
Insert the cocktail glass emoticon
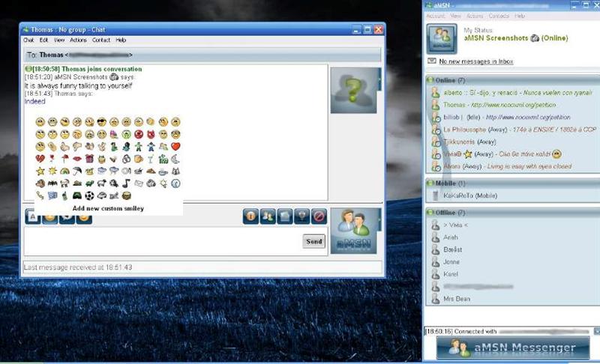click(151, 159)
